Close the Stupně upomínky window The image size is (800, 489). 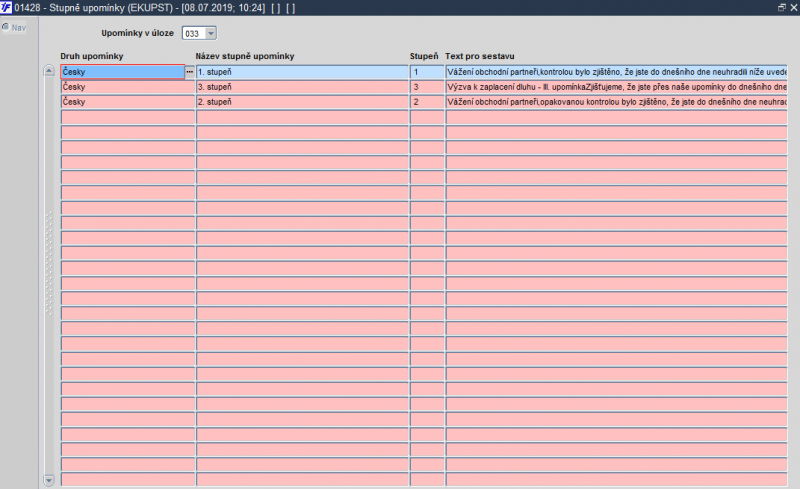pos(793,7)
